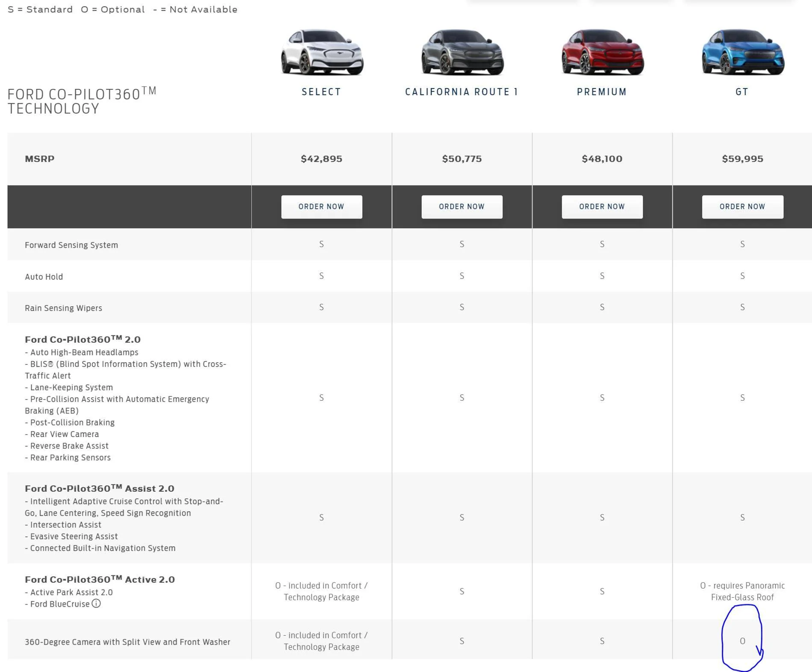Click the Ford Co-Pilot360 Assist 2.0 heading
Screen dimensions: 812x672
(100, 488)
